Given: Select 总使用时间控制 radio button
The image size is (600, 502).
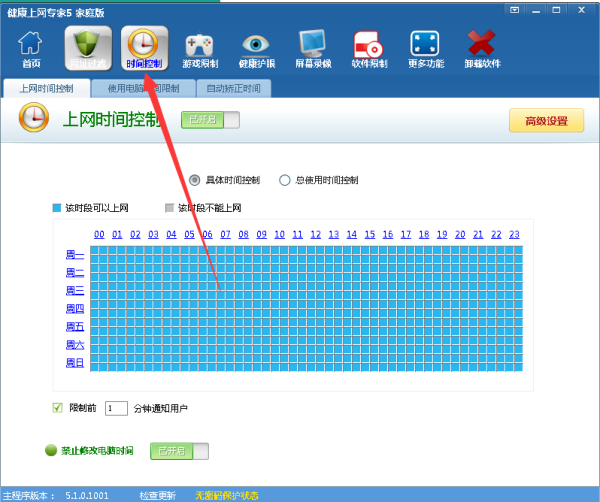Looking at the screenshot, I should pyautogui.click(x=285, y=180).
